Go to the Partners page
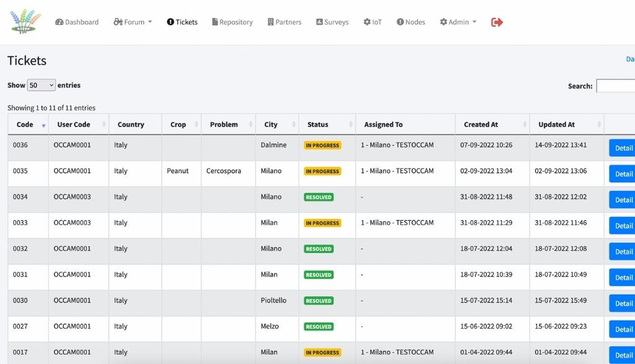The width and height of the screenshot is (635, 364). (x=284, y=22)
